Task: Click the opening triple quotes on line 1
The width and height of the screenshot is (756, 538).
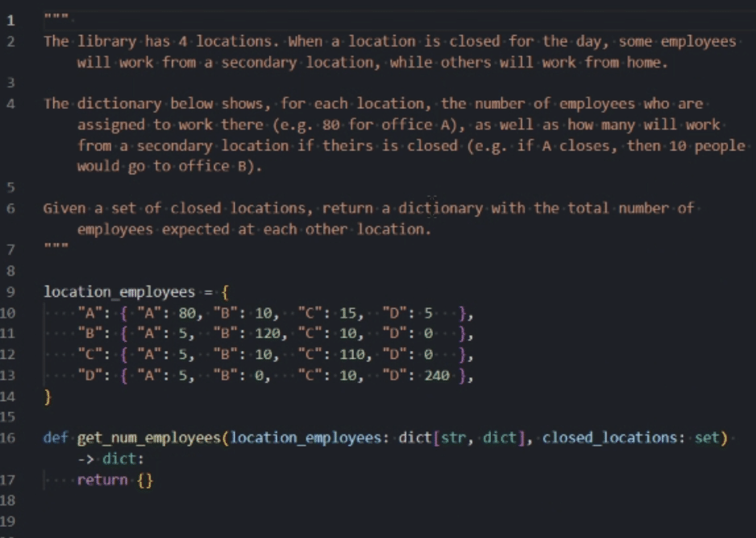Action: pyautogui.click(x=55, y=16)
